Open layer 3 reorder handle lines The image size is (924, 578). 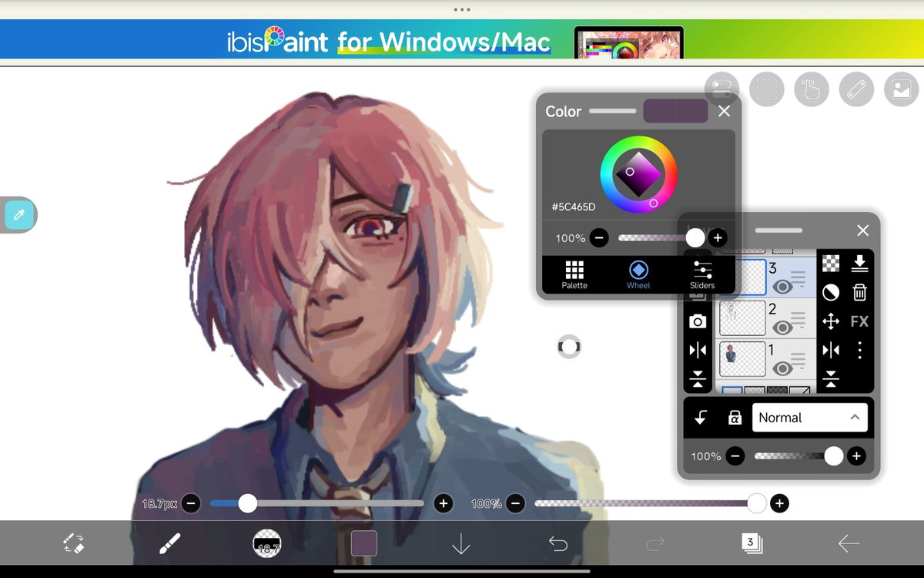pos(798,277)
